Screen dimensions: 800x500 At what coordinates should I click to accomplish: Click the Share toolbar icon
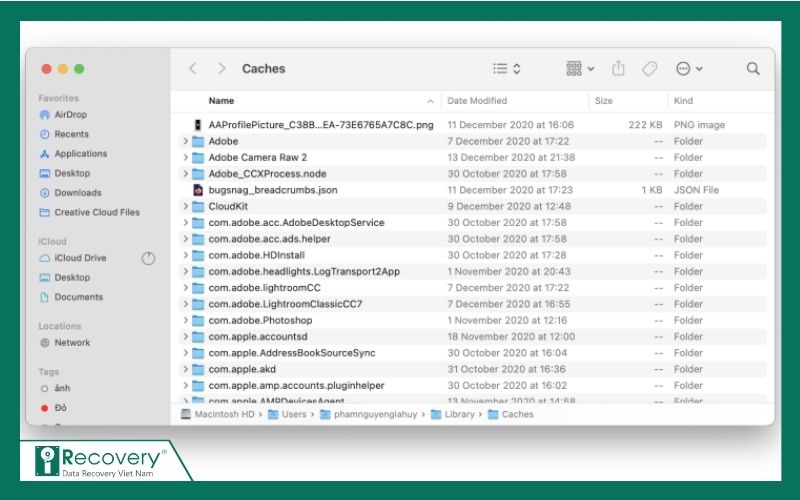[618, 68]
